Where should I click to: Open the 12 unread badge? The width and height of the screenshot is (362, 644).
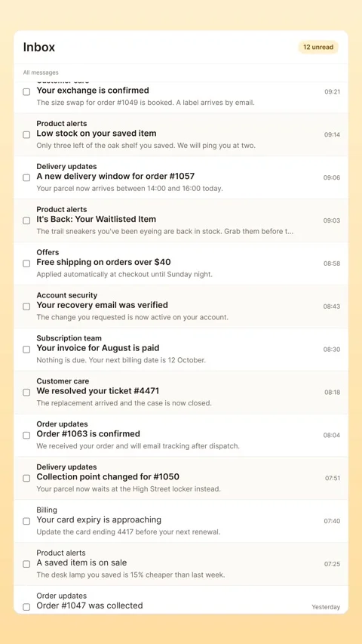pos(318,48)
